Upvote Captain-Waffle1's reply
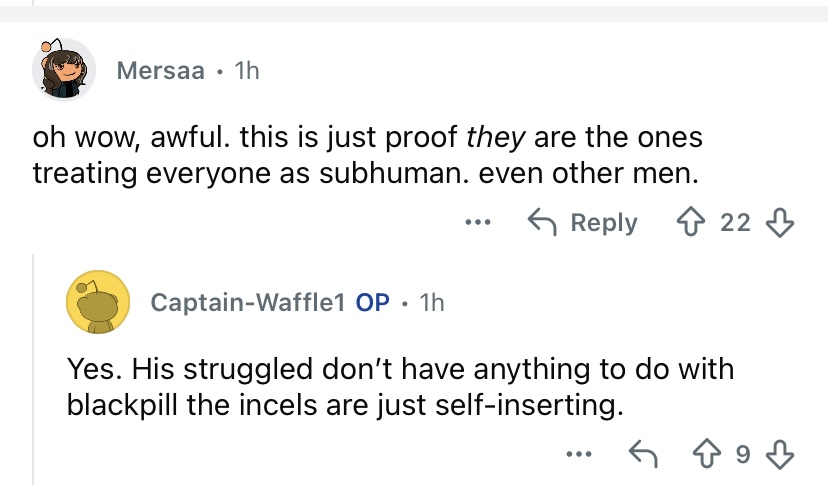Screen dimensions: 828x485 coord(713,455)
